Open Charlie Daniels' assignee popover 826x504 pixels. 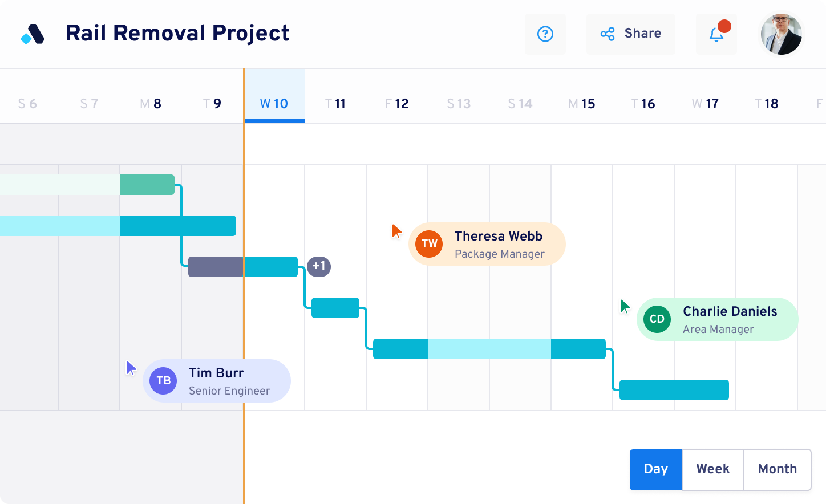point(716,319)
